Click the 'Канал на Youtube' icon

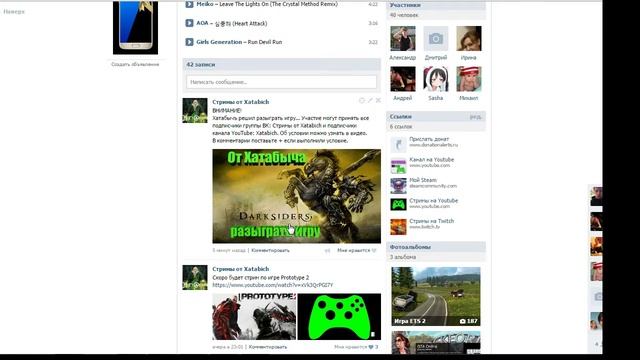(x=398, y=165)
